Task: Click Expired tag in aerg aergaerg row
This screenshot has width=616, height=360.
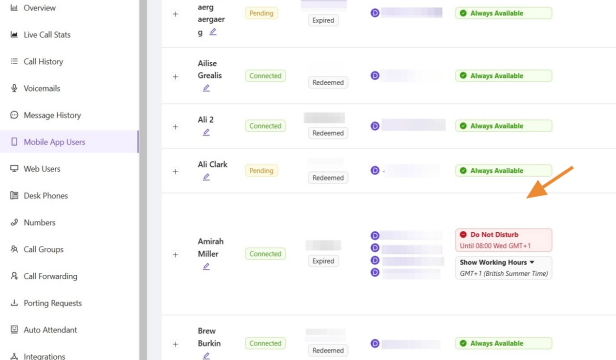Action: [323, 20]
